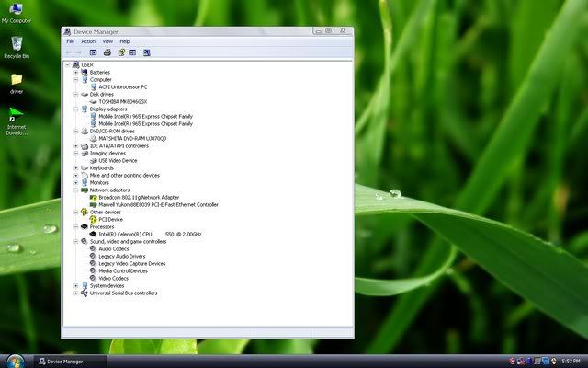Expand the Batteries node
This screenshot has width=588, height=368.
pos(75,72)
